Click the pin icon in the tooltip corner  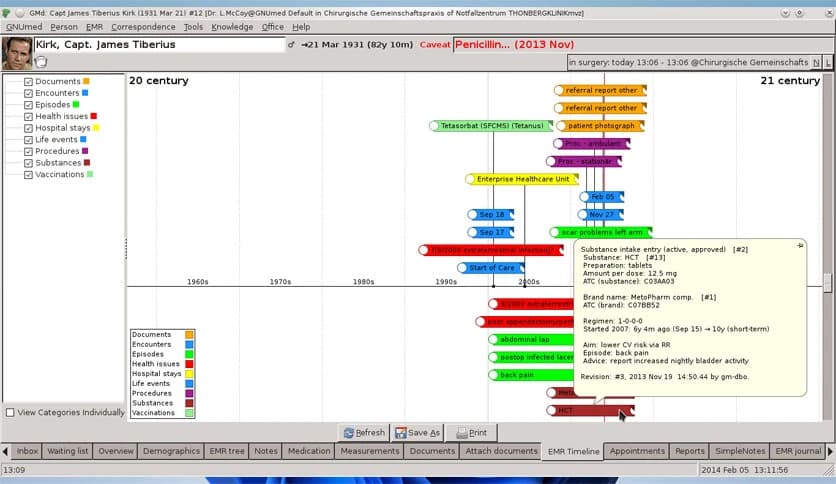[800, 246]
